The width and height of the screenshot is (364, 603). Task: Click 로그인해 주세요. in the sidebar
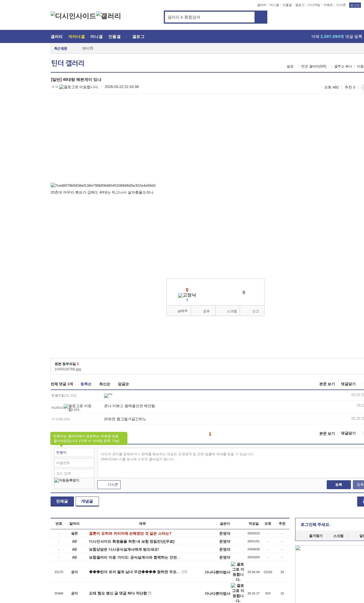[x=315, y=524]
